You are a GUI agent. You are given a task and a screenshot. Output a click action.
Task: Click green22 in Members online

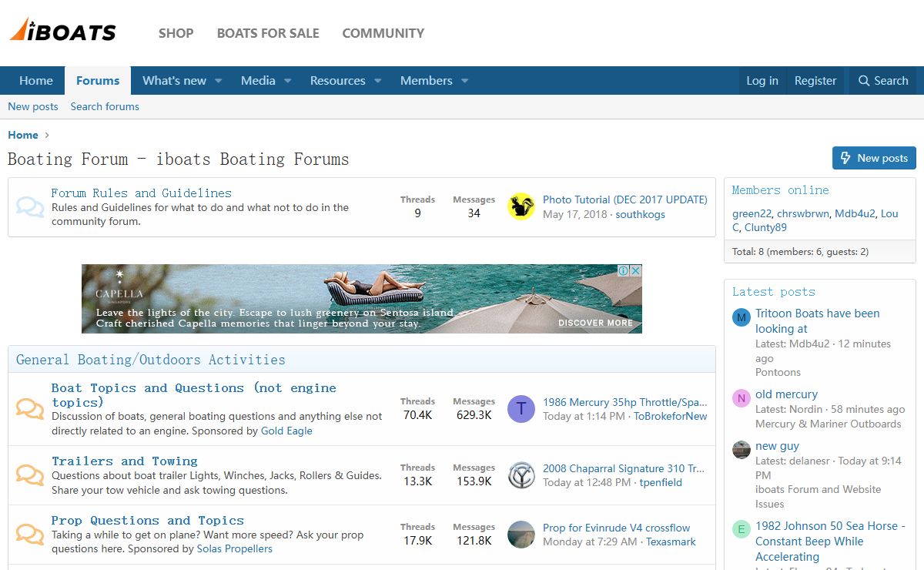click(752, 213)
